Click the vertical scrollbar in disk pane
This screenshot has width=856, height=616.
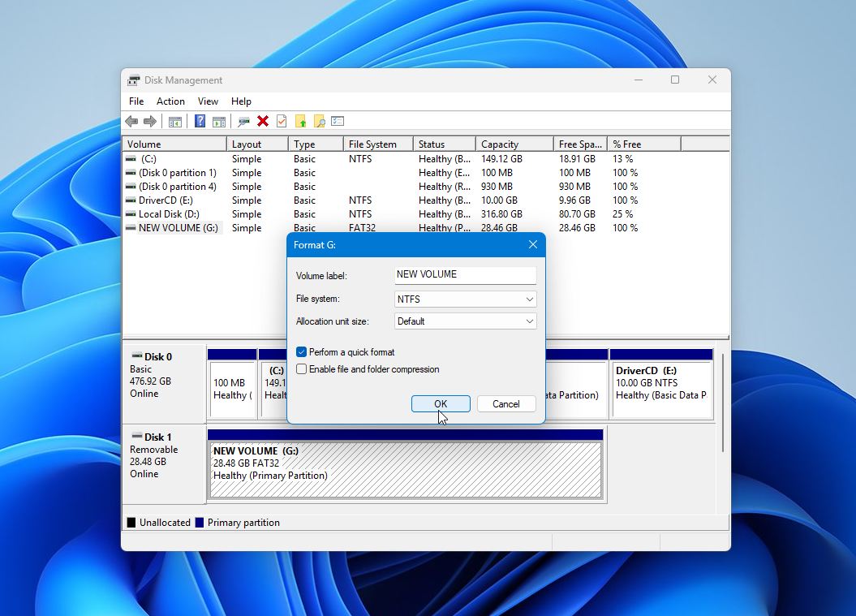pos(724,403)
